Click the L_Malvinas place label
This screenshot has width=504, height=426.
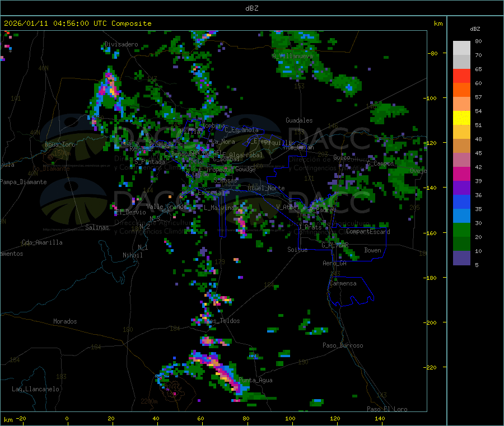(x=221, y=208)
